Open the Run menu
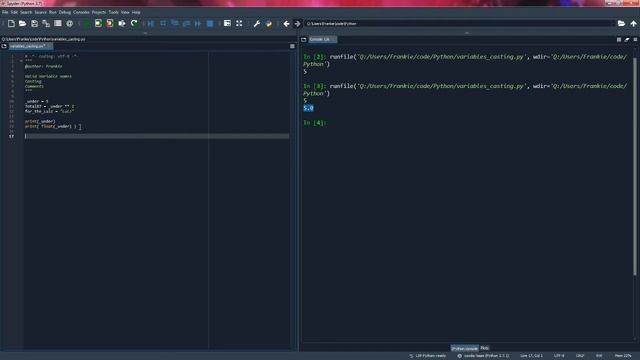Viewport: 640px width, 360px height. (x=53, y=12)
